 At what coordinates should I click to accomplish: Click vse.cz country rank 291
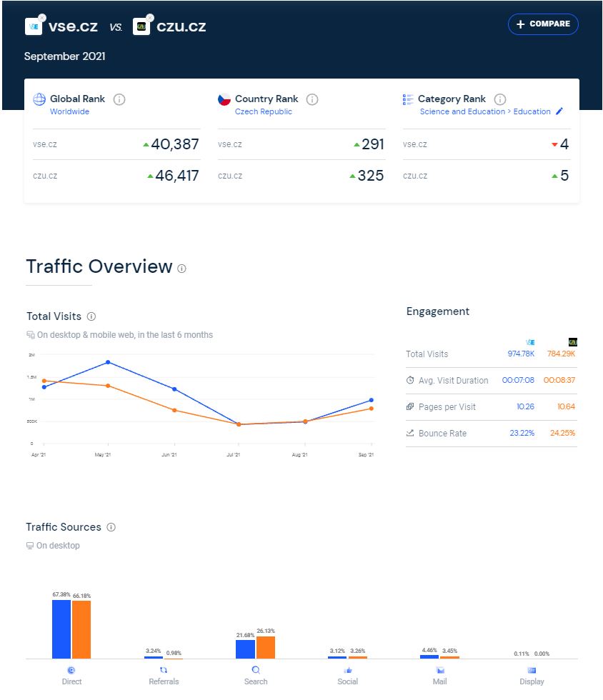click(x=373, y=144)
